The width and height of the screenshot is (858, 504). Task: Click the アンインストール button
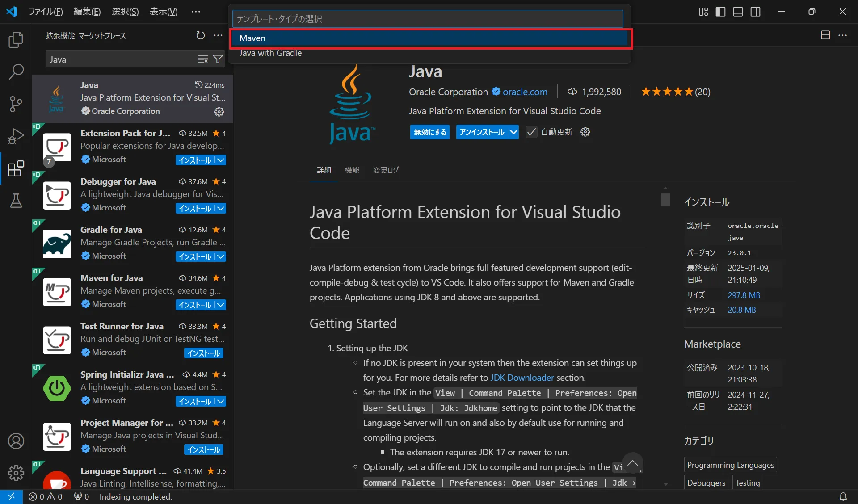tap(482, 132)
